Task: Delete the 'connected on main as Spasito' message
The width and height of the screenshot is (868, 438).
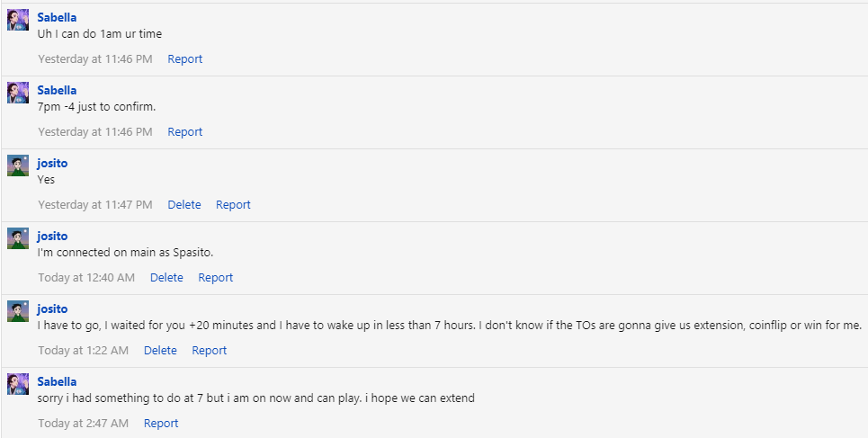Action: [166, 278]
